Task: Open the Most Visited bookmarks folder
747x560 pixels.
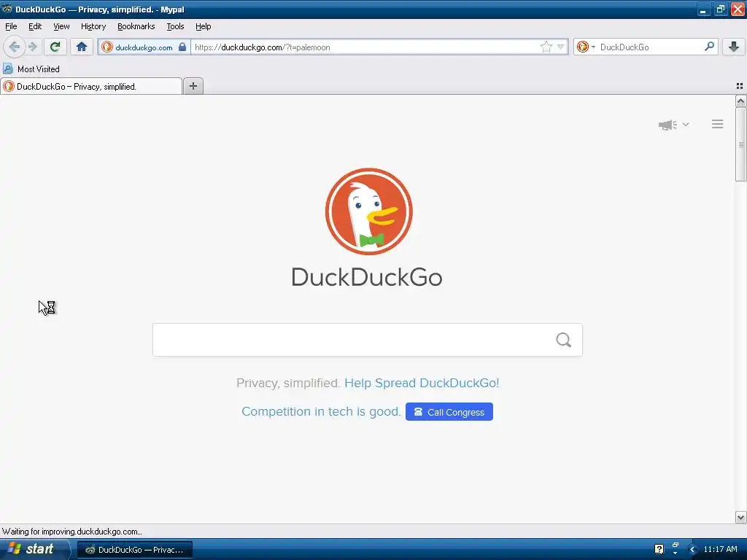Action: (31, 69)
